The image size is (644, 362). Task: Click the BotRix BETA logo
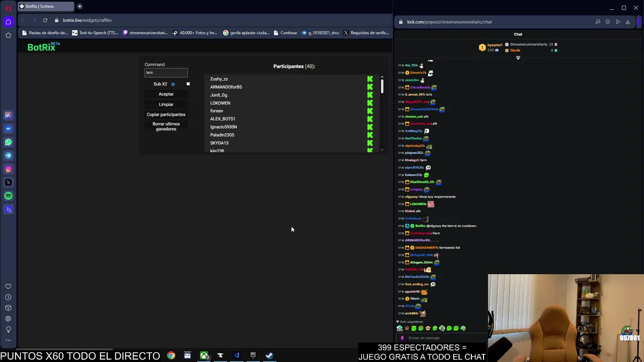pos(43,47)
